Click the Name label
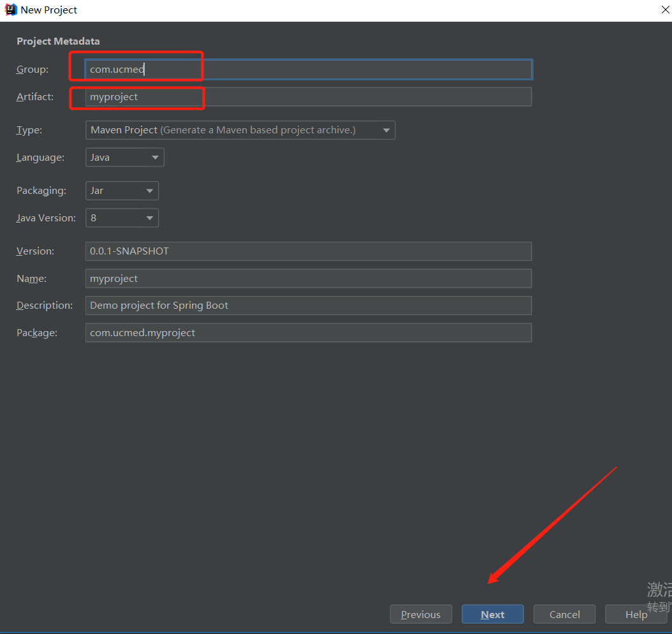This screenshot has width=672, height=634. tap(32, 279)
